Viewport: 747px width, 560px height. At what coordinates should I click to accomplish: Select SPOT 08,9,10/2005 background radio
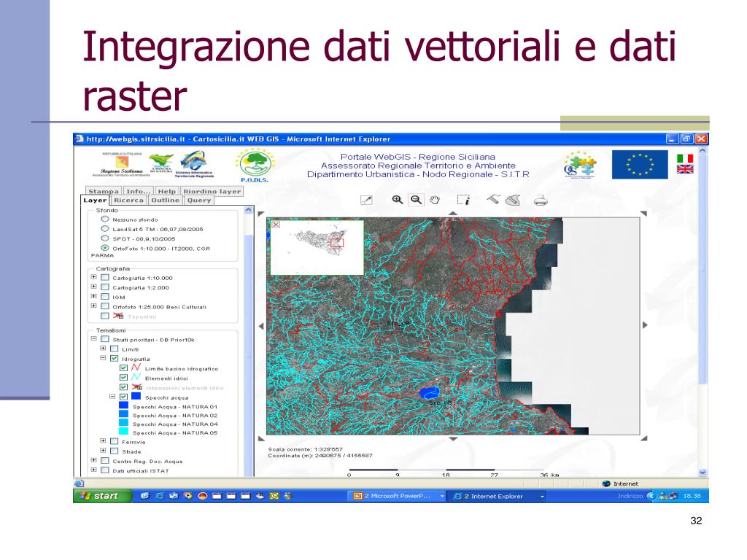105,238
